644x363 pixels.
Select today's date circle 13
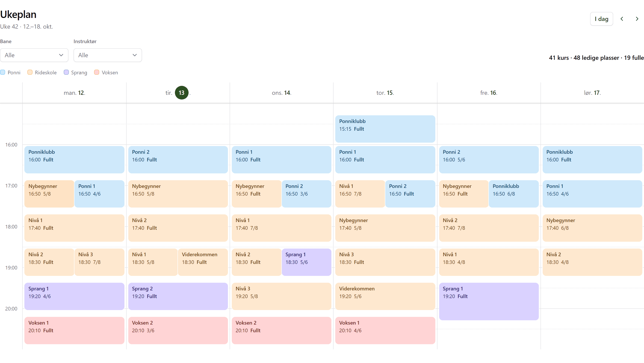tap(182, 93)
